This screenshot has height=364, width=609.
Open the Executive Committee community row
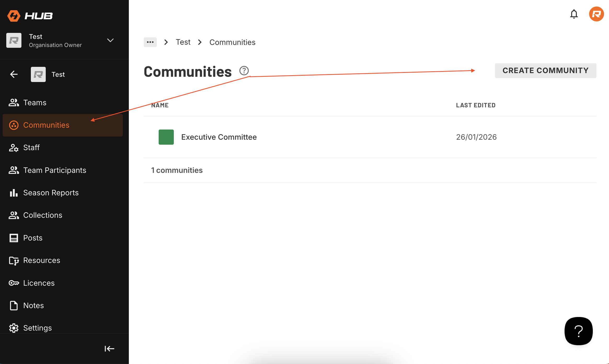point(219,137)
